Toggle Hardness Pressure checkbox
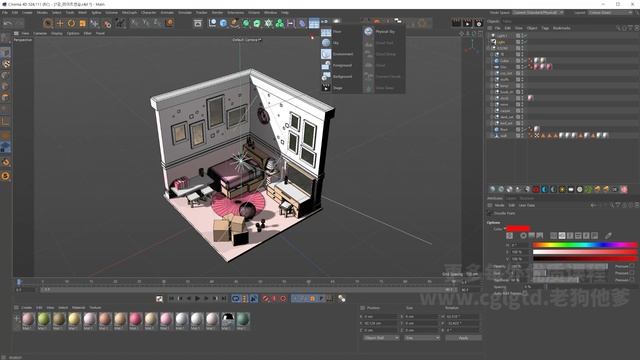This screenshot has width=640, height=360. (631, 280)
